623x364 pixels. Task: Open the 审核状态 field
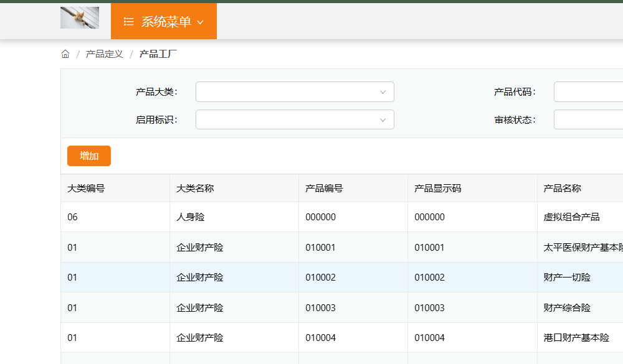589,119
